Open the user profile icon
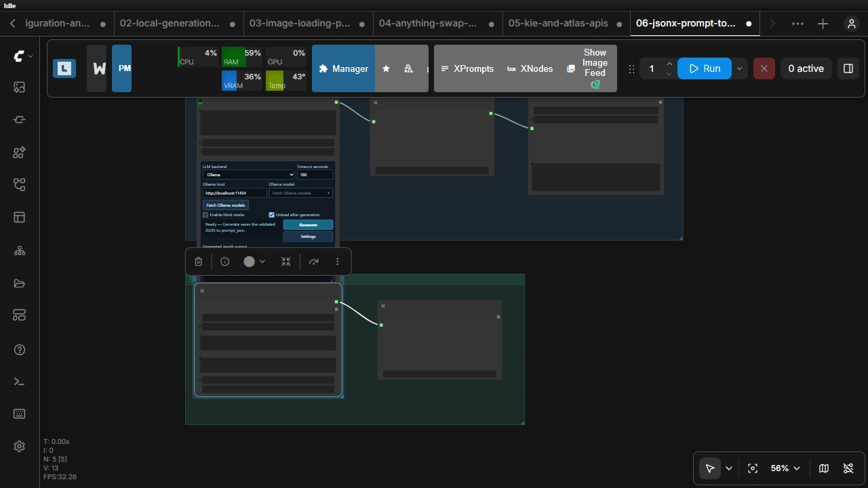The image size is (868, 488). coord(851,23)
